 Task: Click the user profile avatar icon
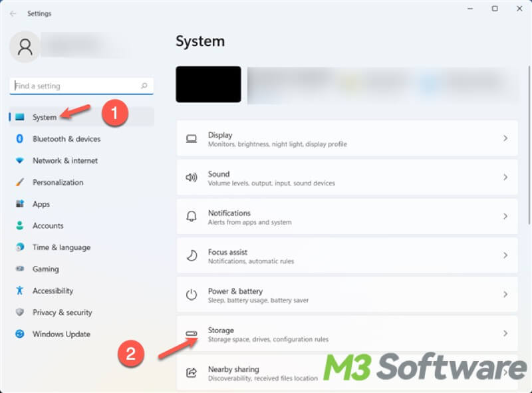pos(25,47)
